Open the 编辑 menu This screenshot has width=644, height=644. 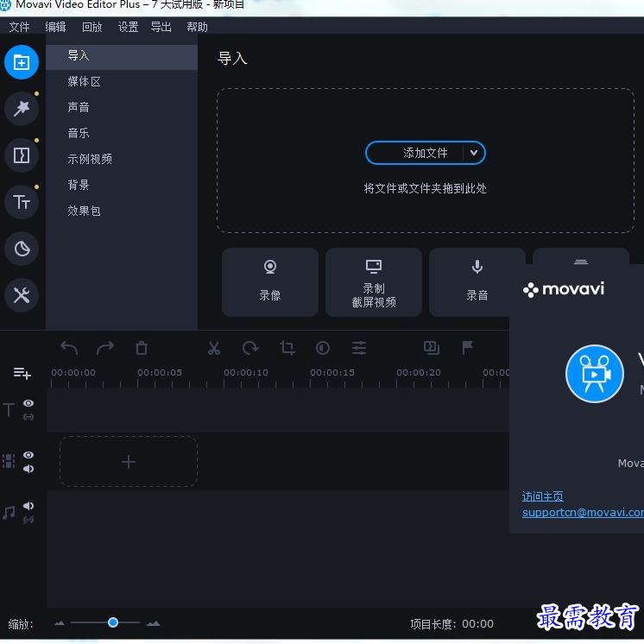(x=55, y=27)
